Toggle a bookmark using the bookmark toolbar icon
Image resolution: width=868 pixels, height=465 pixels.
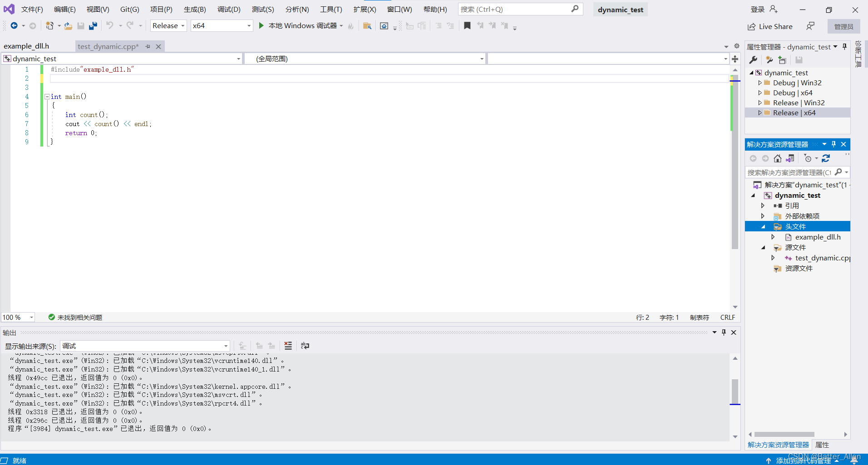(x=468, y=25)
